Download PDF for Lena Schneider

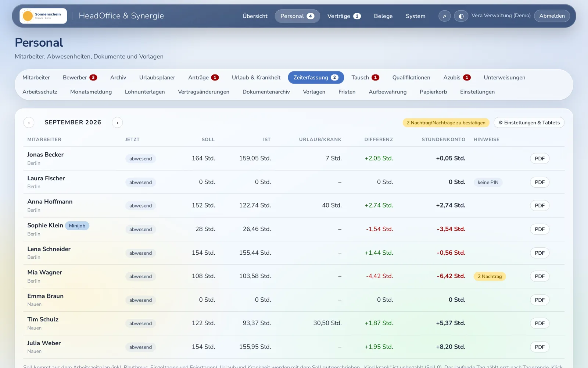539,253
